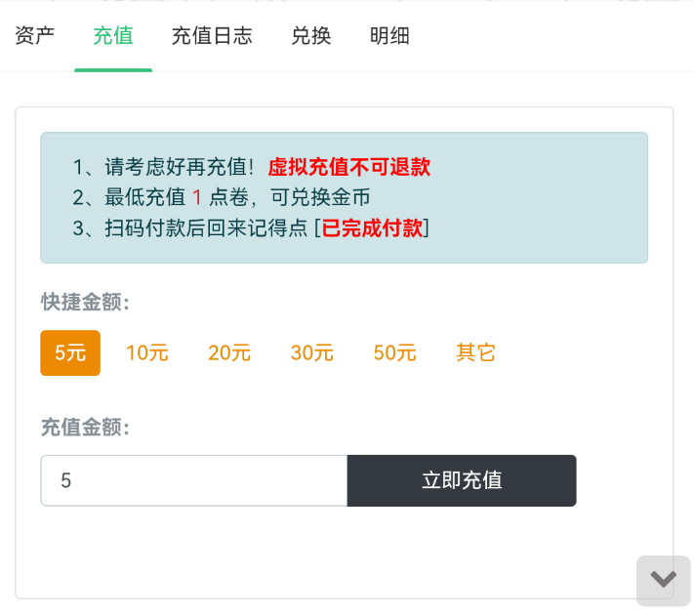Click the 最低充值 1 点卷 notice line
Viewport: 694px width, 616px height.
point(222,197)
